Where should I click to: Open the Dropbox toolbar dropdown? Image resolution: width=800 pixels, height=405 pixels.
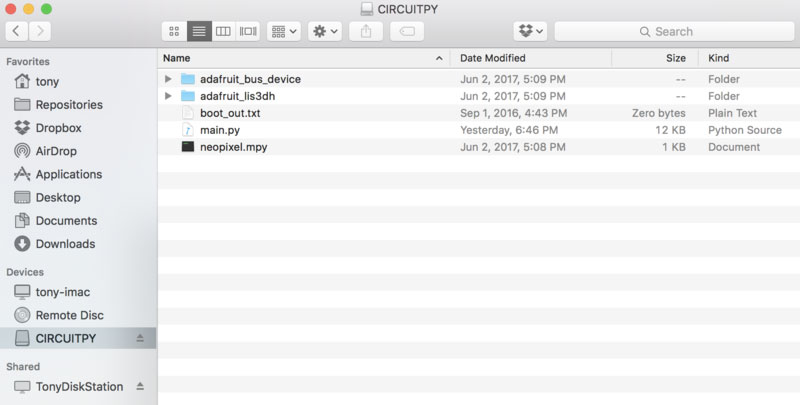[530, 31]
